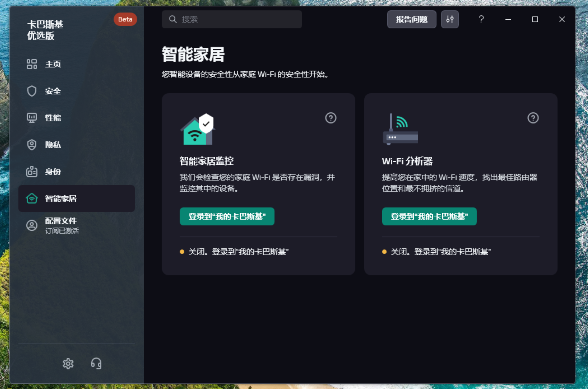Select the 智能家居 smart home sidebar item
The width and height of the screenshot is (588, 389).
[76, 198]
